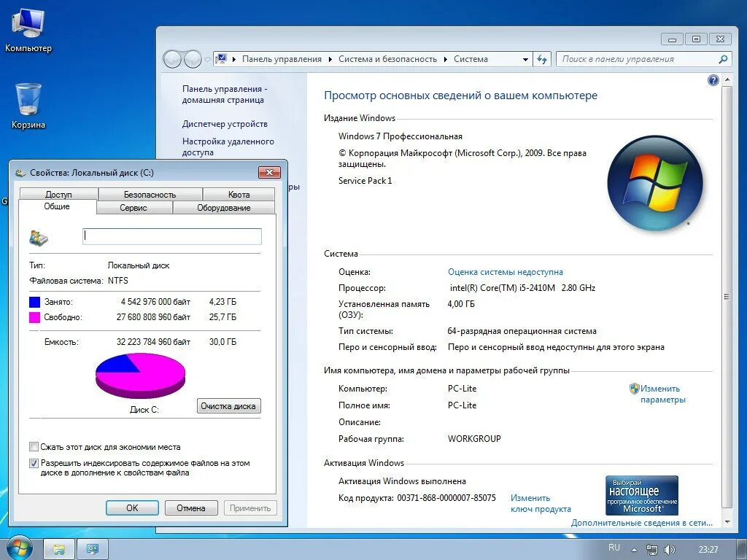747x560 pixels.
Task: Click the Система breadcrumb item
Action: coord(471,59)
